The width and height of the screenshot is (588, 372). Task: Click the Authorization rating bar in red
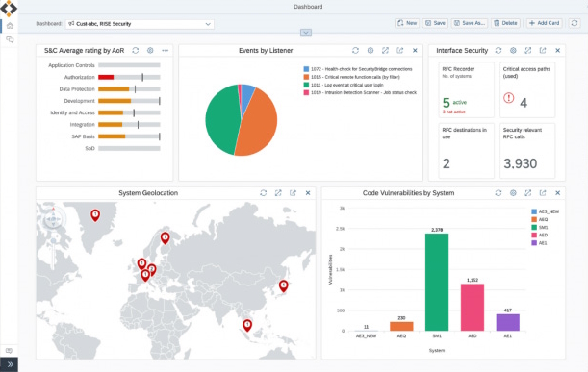click(106, 77)
